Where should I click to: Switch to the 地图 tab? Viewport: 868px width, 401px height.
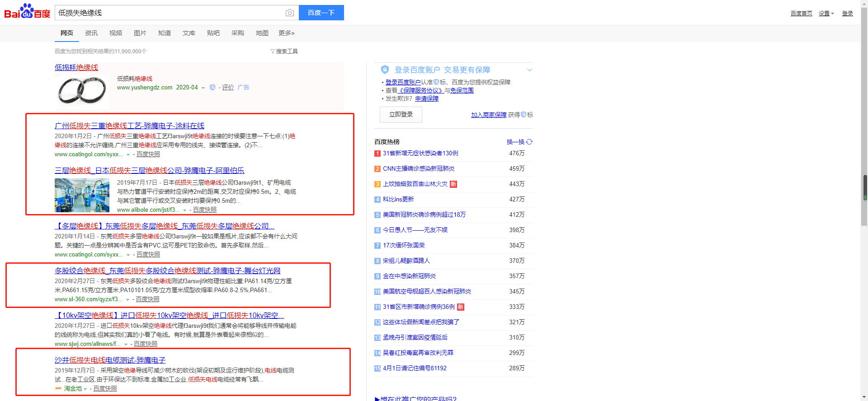262,33
